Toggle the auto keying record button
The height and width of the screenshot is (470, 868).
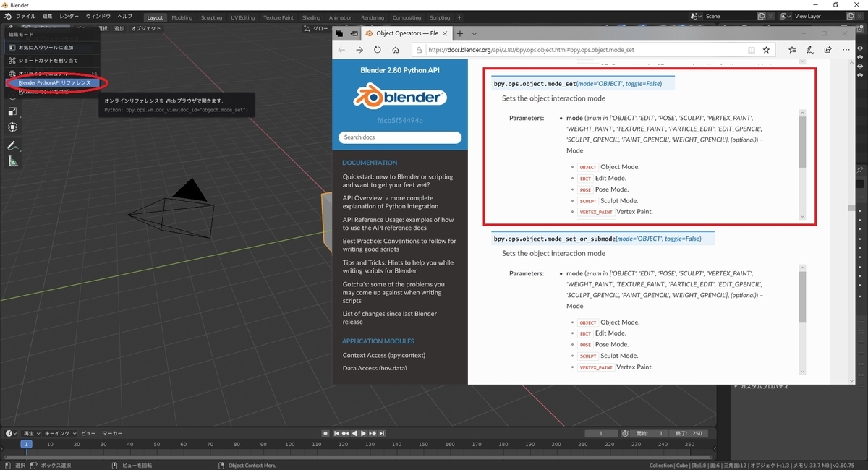coord(326,433)
